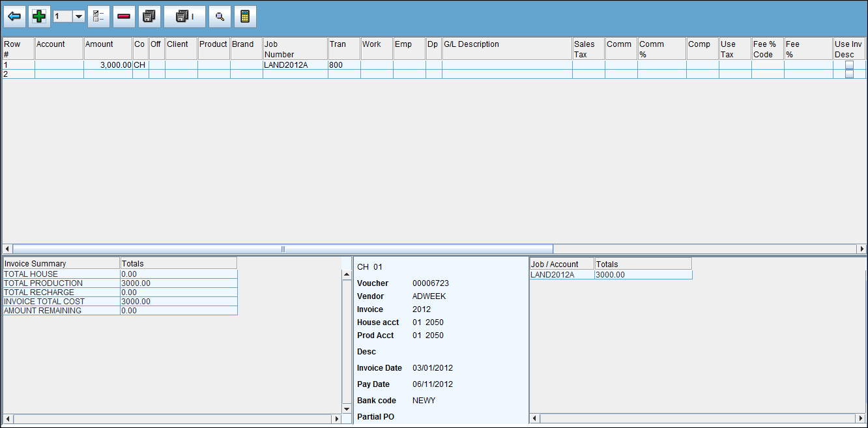Select the TOTAL RECHARGE row
This screenshot has height=428, width=868.
point(120,292)
